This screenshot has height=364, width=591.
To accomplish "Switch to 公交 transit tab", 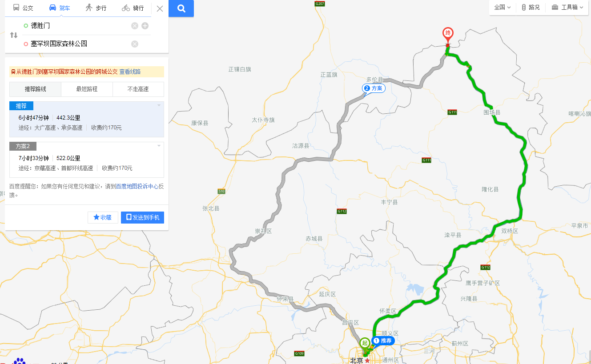I will (x=23, y=8).
